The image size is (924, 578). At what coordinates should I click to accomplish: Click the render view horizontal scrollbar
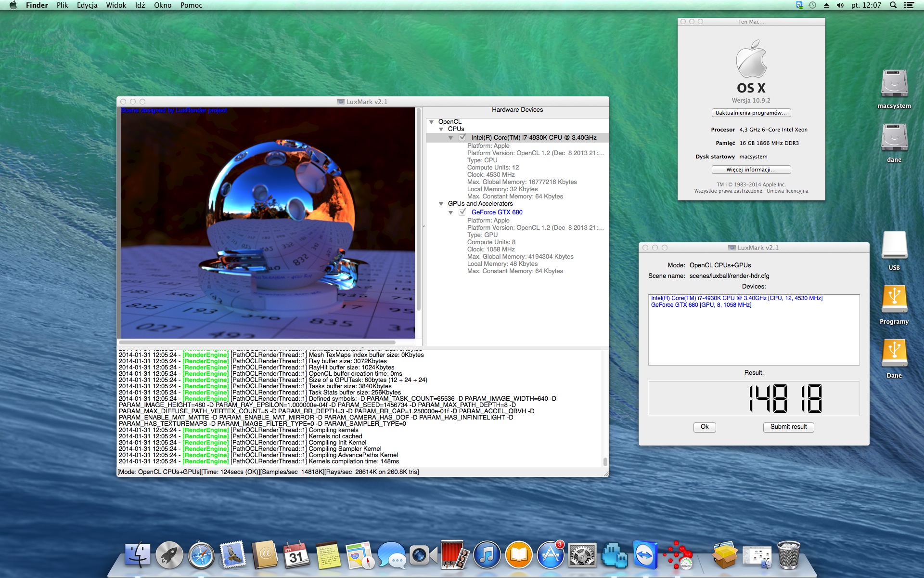(257, 342)
